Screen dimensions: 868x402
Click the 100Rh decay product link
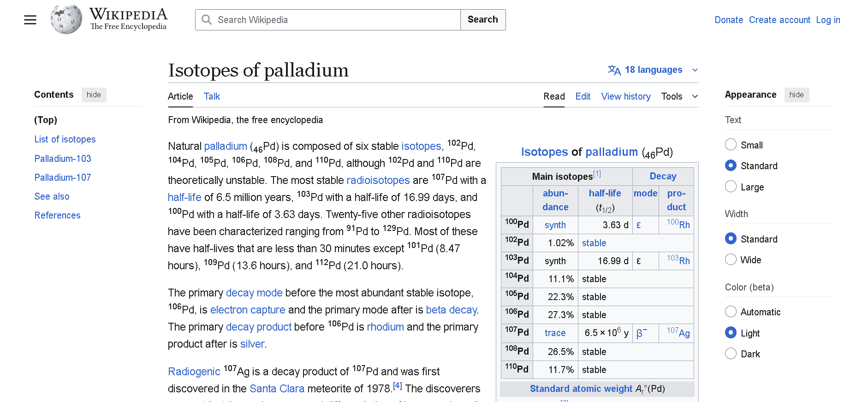click(x=678, y=224)
